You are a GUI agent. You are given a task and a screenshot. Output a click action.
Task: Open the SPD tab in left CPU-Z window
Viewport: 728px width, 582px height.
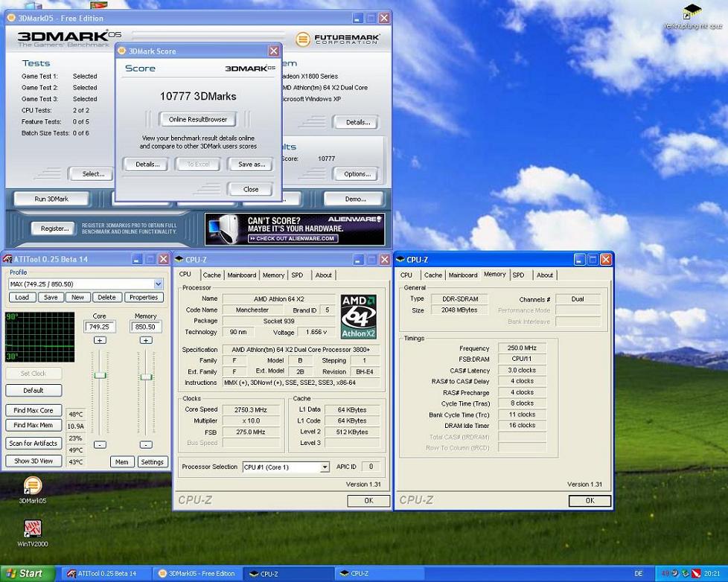(x=297, y=275)
